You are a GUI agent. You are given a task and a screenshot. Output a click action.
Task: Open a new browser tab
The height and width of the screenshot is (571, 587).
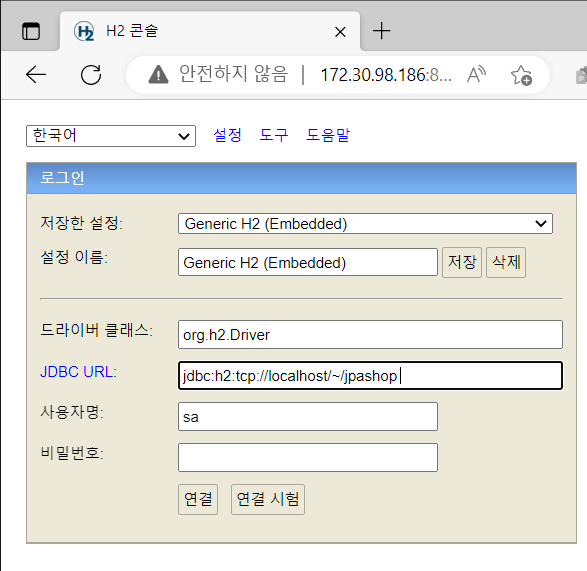click(381, 31)
